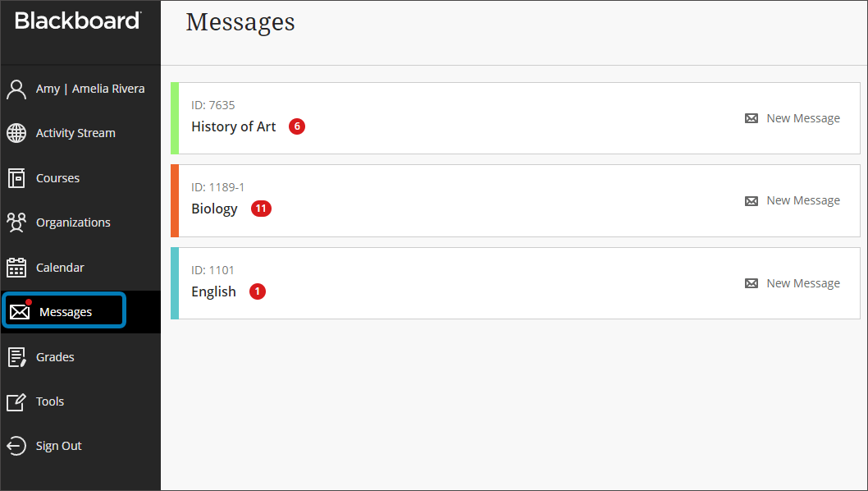Click the profile icon beside Amelia Rivera

pos(16,88)
